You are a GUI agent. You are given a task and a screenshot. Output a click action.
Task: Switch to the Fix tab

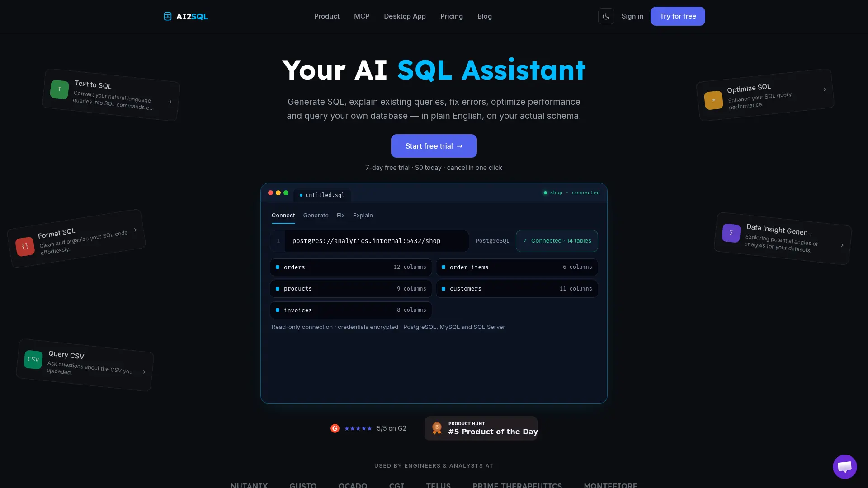point(340,216)
